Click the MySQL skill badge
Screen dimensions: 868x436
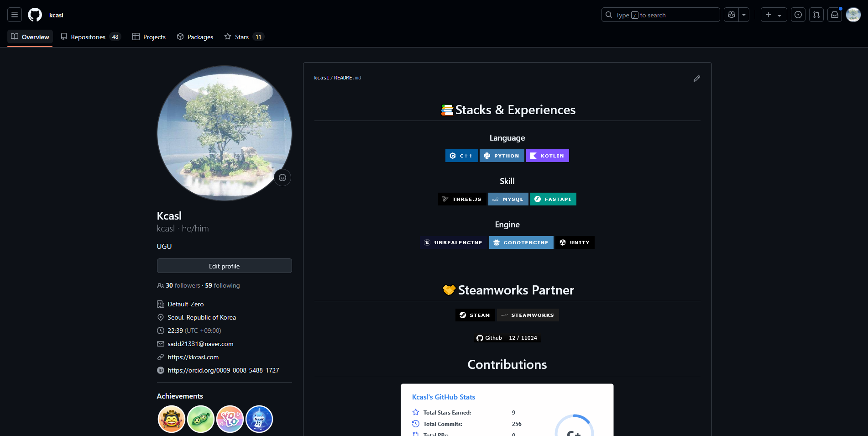(x=508, y=199)
